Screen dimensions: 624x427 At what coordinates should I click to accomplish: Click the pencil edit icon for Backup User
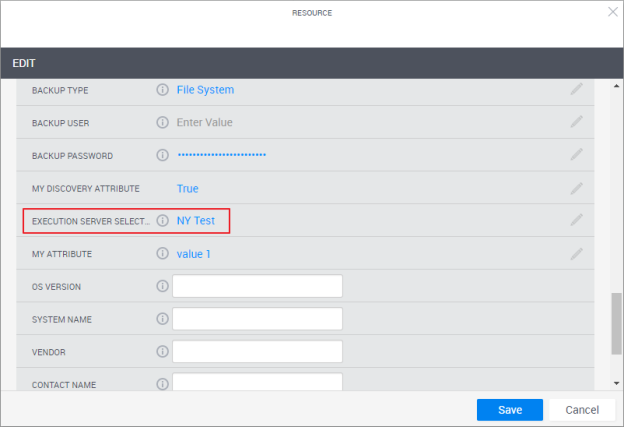click(x=576, y=122)
